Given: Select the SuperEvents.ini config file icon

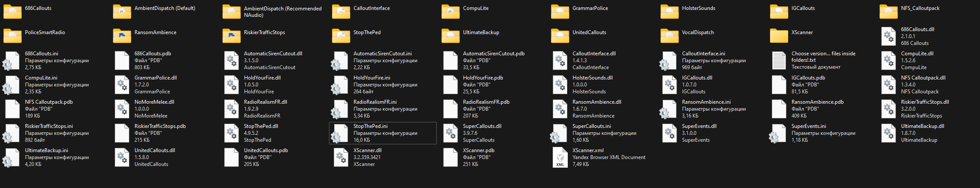Looking at the screenshot, I should pos(778,133).
